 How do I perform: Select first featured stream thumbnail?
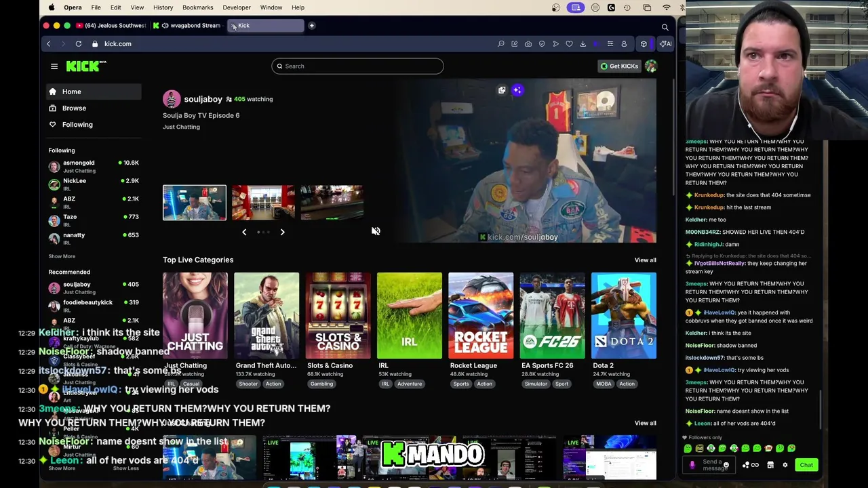pos(195,203)
